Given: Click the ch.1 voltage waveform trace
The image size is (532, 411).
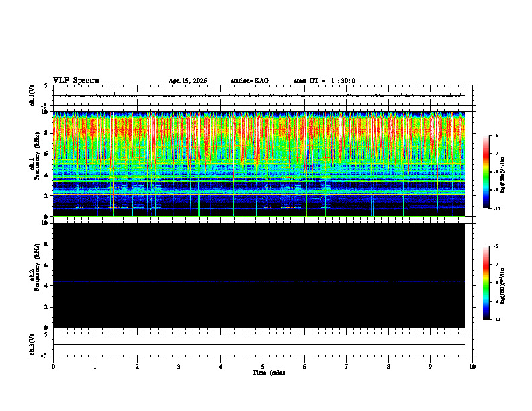Looking at the screenshot, I should [259, 95].
